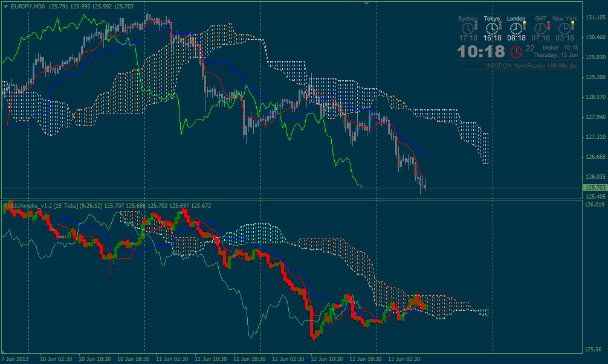608x364 pixels.
Task: Click the Tokyo city label
Action: click(x=492, y=19)
